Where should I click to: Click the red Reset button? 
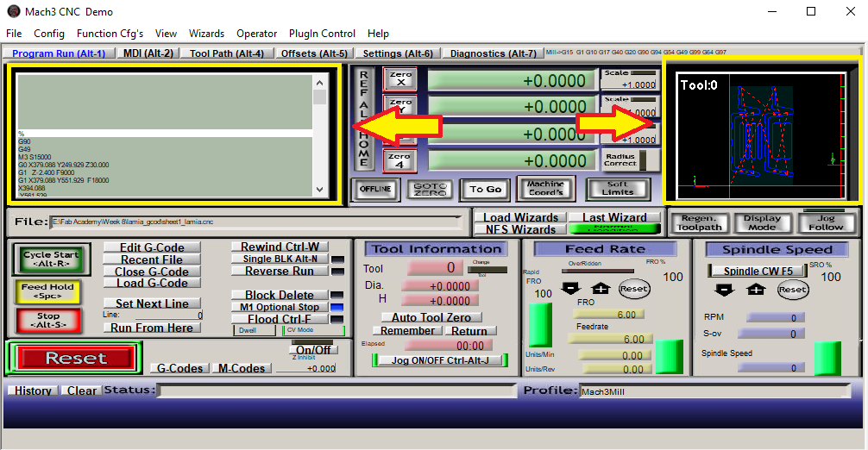click(x=76, y=359)
